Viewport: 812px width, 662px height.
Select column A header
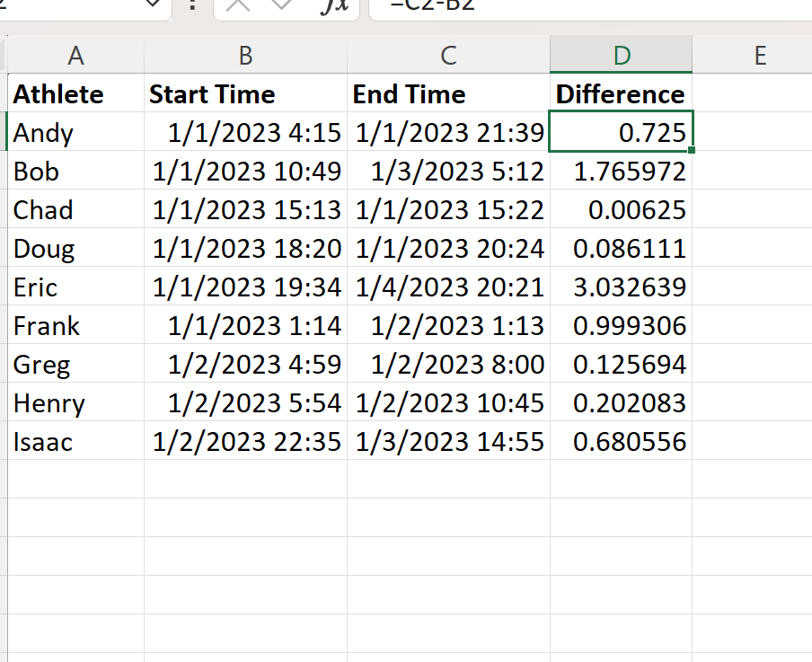(75, 54)
